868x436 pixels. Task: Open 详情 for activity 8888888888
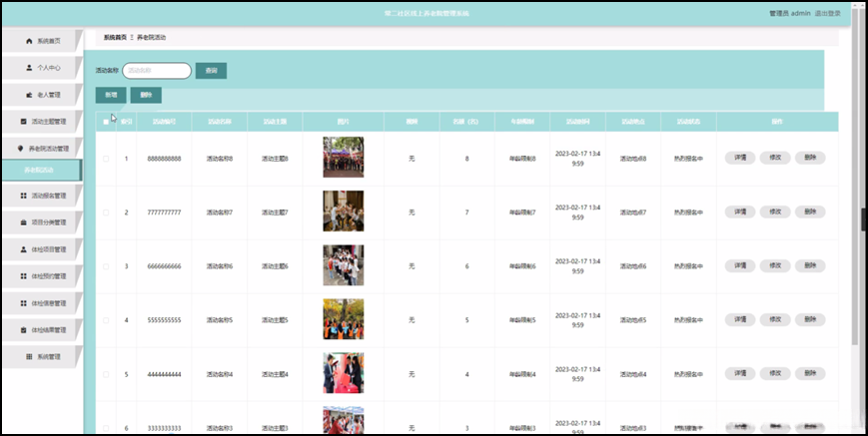coord(740,158)
